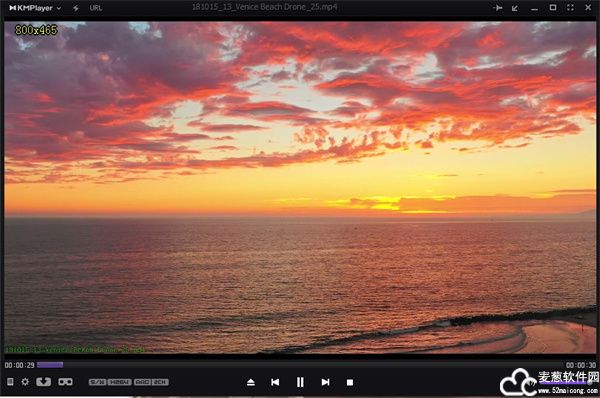Click the AAC audio codec badge
Image resolution: width=600 pixels, height=398 pixels.
pos(142,382)
